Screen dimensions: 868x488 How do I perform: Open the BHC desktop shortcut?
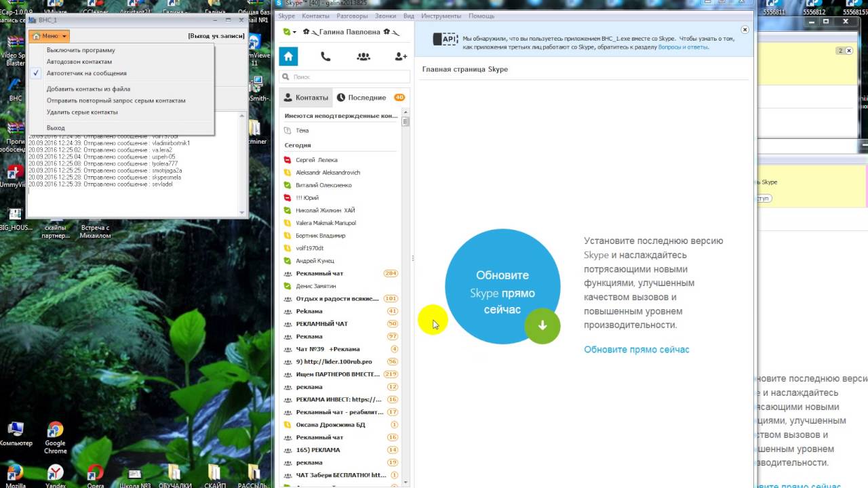pos(15,90)
